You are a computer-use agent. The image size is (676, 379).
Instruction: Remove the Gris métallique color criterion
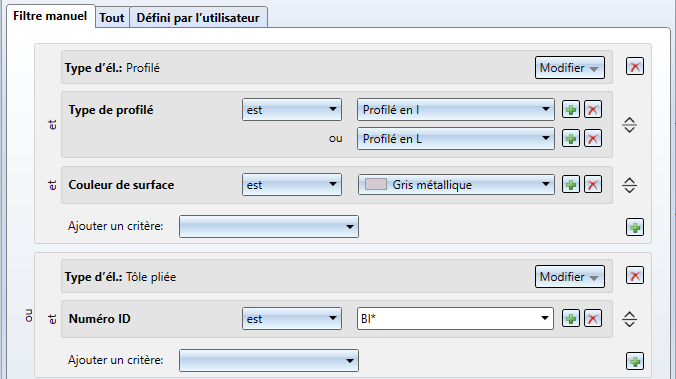[593, 185]
